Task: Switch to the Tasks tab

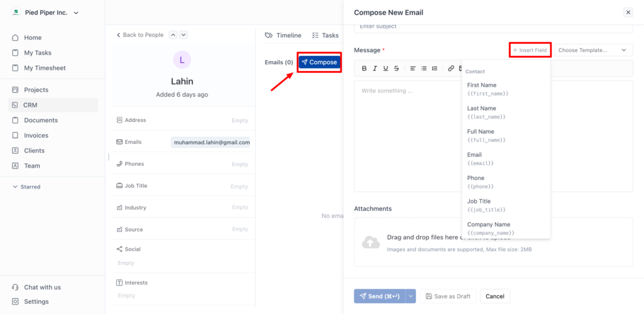Action: click(x=325, y=35)
